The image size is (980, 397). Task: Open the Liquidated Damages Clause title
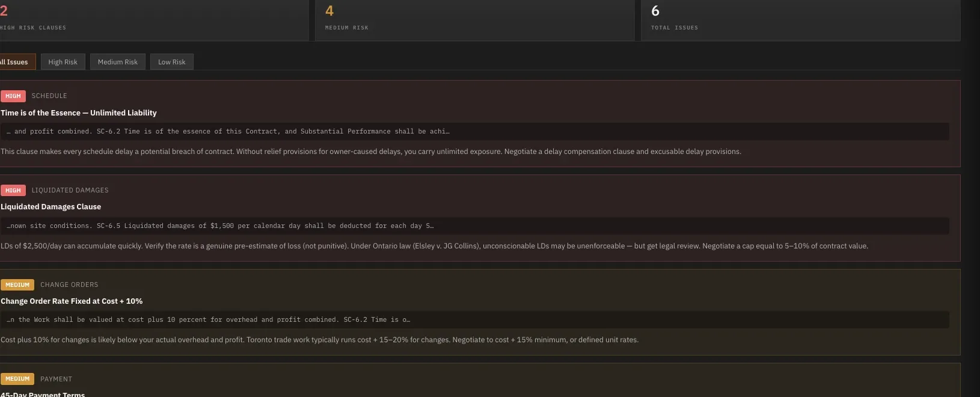pos(51,206)
